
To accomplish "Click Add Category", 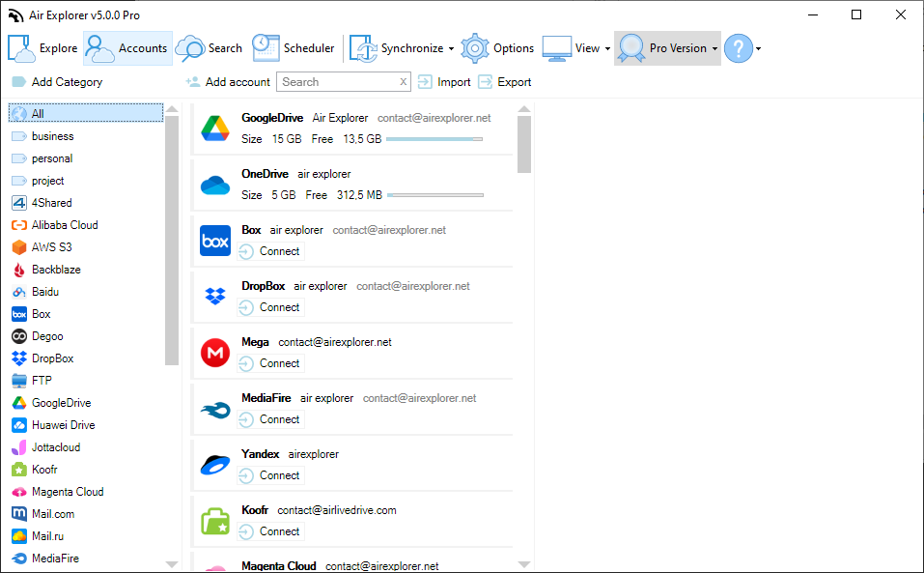I will [57, 82].
